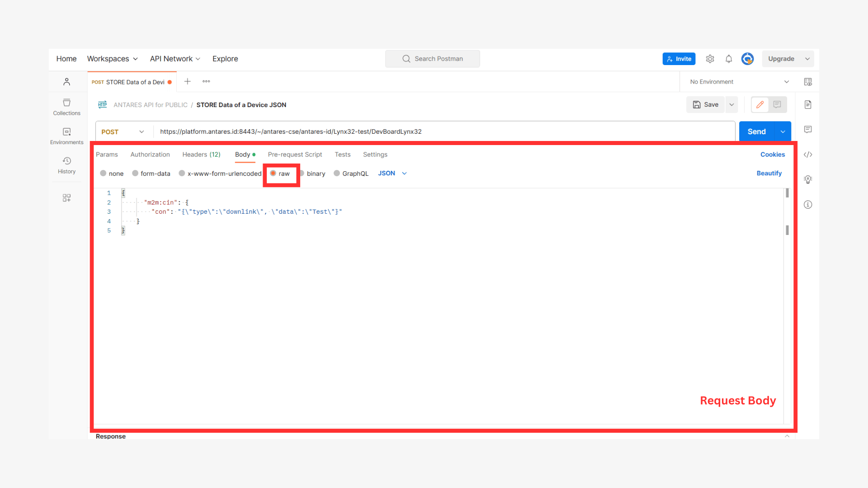Image resolution: width=868 pixels, height=488 pixels.
Task: Open the POST method dropdown
Action: click(x=123, y=131)
